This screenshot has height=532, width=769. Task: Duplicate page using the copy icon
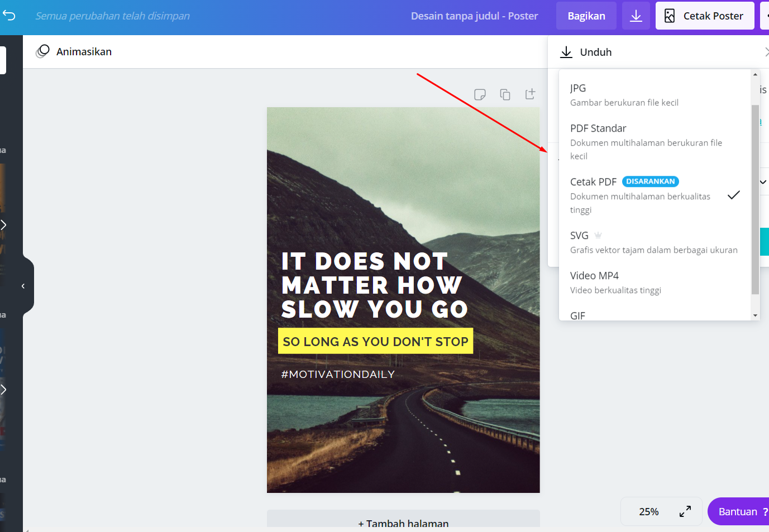(x=505, y=94)
